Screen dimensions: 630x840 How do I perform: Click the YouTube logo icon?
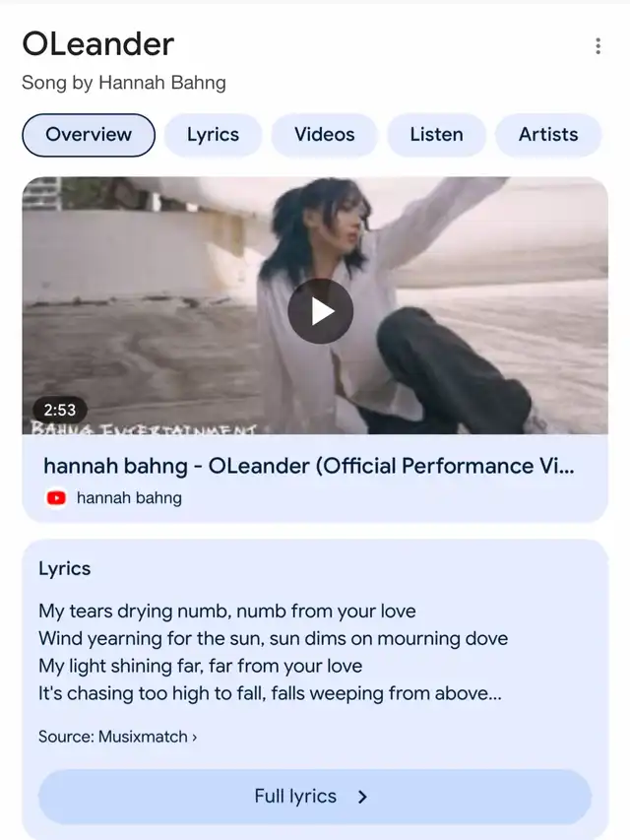(x=56, y=498)
